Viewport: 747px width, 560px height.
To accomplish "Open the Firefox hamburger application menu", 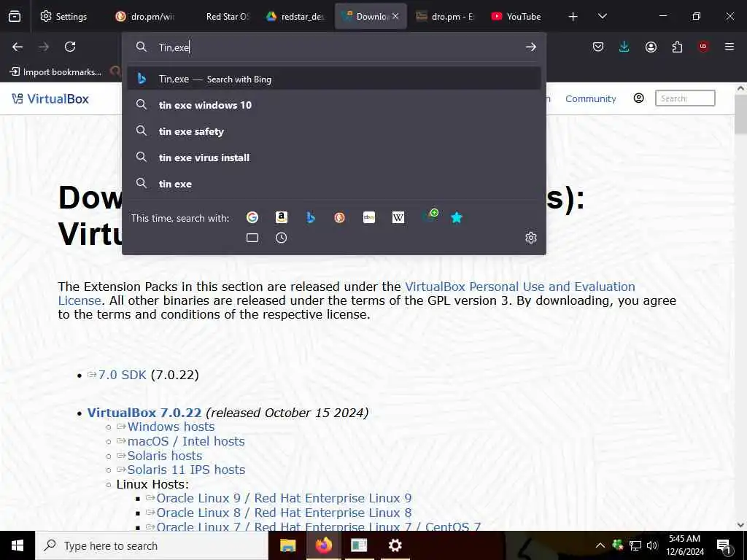I will [729, 47].
